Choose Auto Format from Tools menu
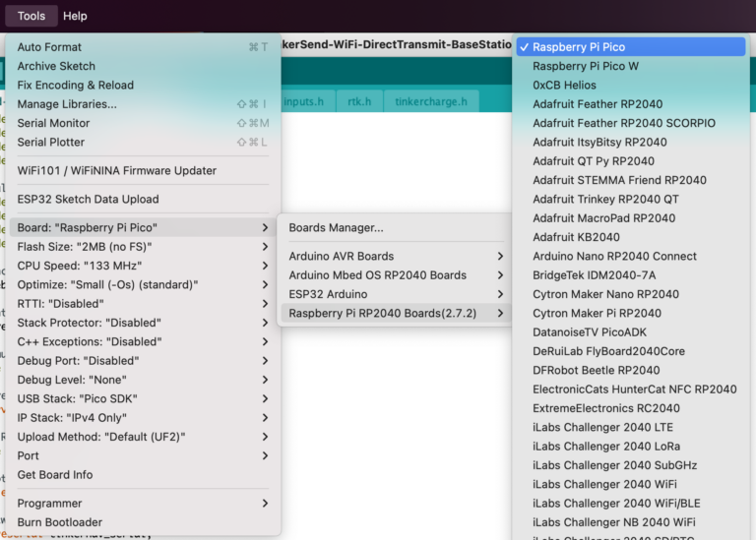The height and width of the screenshot is (540, 756). point(143,47)
